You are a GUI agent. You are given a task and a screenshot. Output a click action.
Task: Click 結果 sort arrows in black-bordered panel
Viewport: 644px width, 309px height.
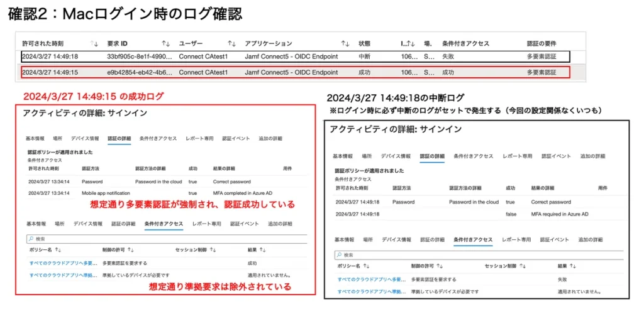coord(572,265)
